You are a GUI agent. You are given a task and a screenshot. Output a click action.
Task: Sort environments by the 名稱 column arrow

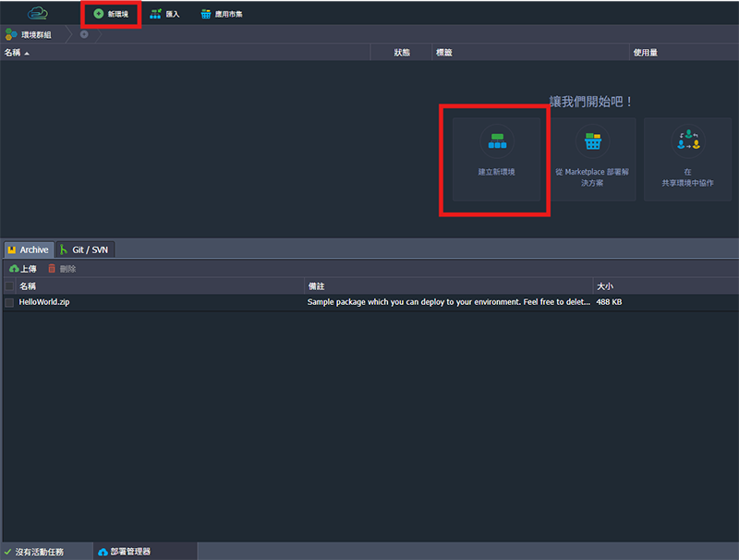[27, 54]
